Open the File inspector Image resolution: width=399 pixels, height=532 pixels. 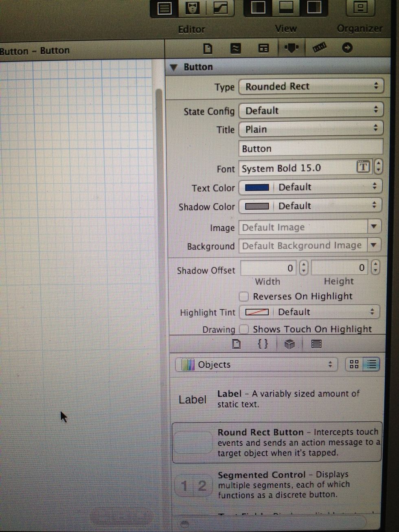pyautogui.click(x=208, y=48)
